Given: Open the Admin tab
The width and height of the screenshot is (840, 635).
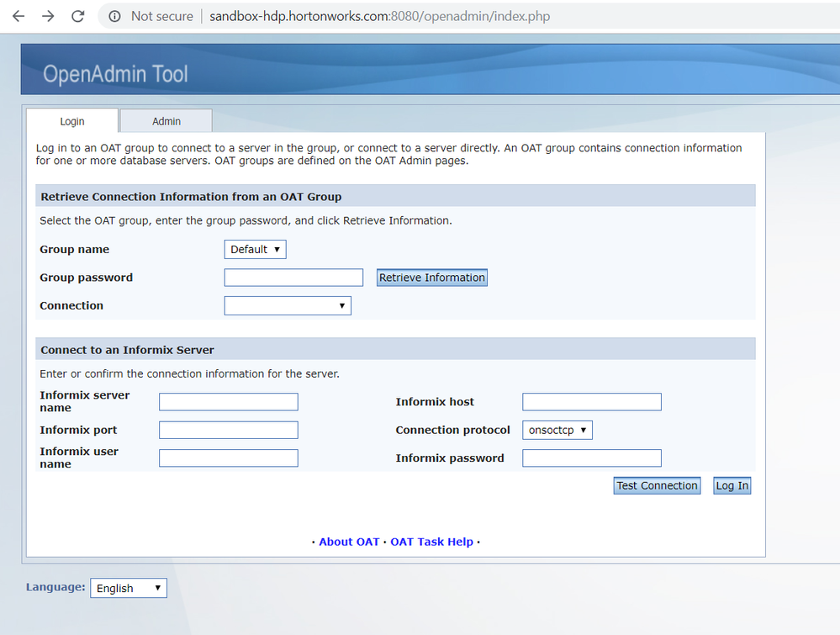Looking at the screenshot, I should tap(166, 121).
